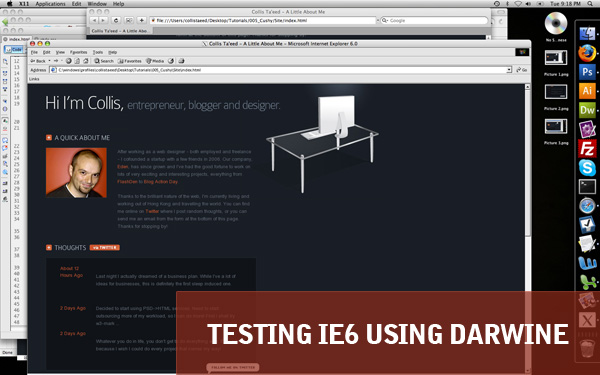
Task: Open FlashDen link in about text
Action: coord(127,182)
